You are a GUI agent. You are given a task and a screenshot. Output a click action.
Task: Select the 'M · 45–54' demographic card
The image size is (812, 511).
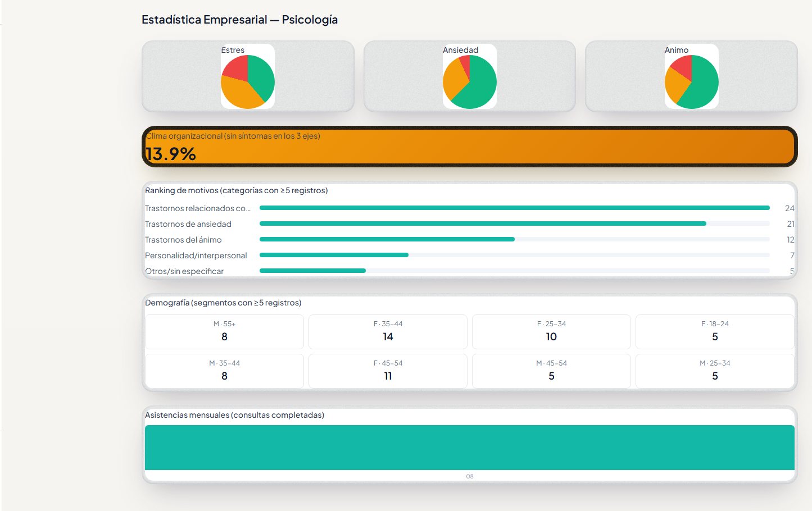[x=551, y=371]
